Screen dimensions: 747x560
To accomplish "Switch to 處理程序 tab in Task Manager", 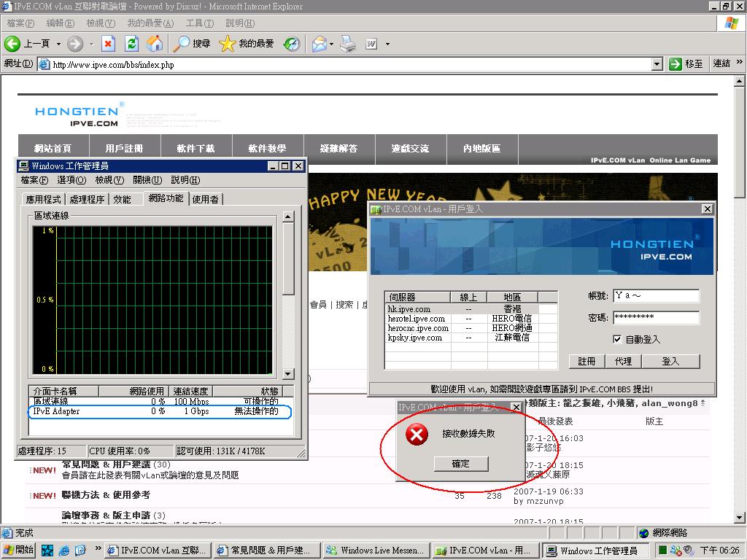I will [x=87, y=199].
